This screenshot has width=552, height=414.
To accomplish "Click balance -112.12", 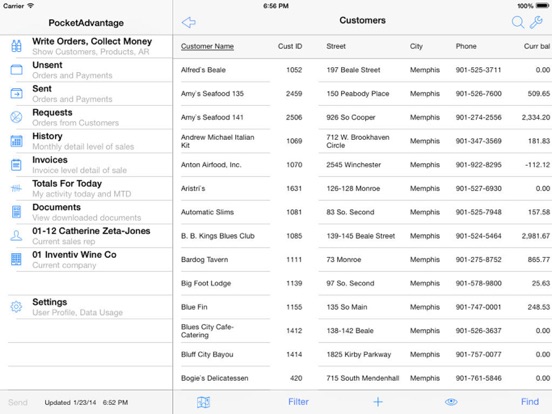I will [x=538, y=164].
